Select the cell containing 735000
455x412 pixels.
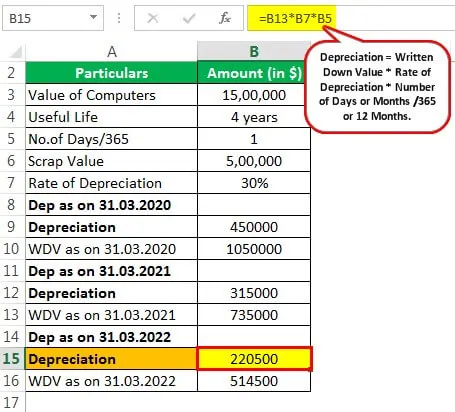[254, 315]
